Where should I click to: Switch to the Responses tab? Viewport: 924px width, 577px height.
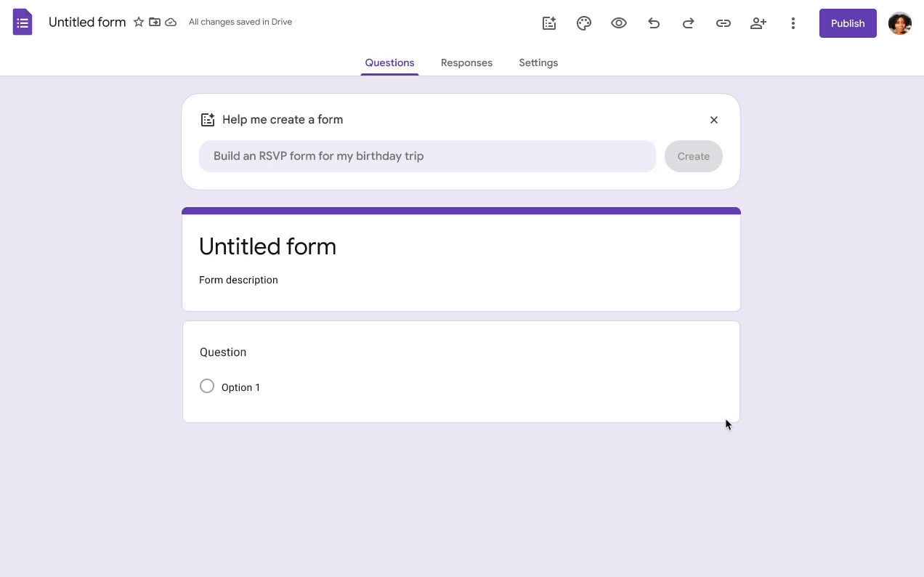[466, 62]
